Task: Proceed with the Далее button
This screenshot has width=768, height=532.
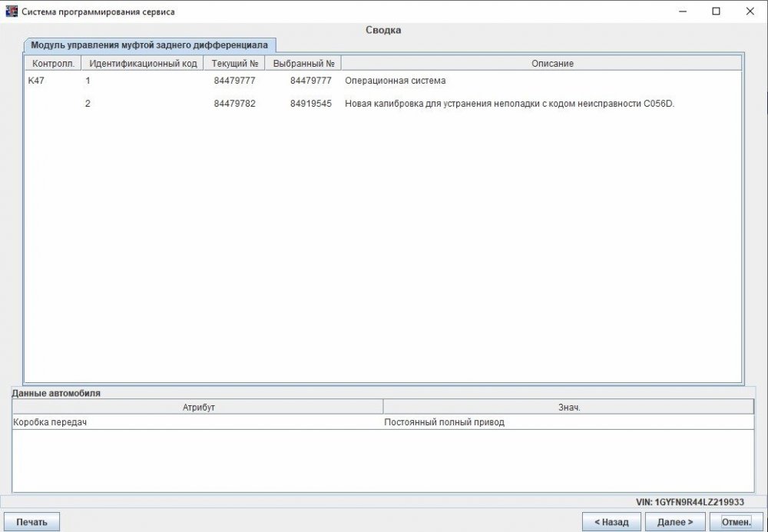Action: 675,522
